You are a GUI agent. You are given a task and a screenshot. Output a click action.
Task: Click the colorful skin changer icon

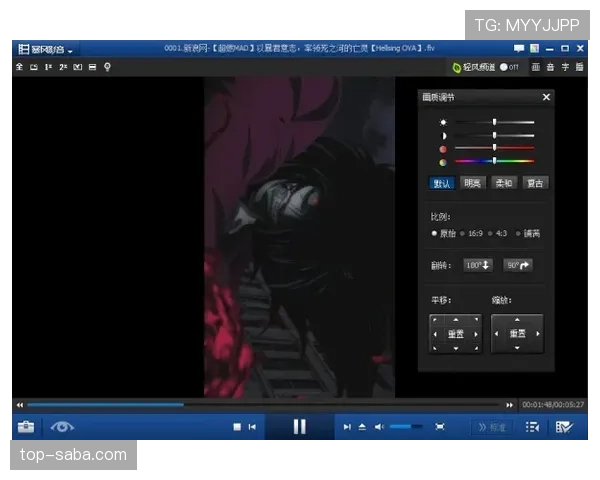tap(535, 49)
